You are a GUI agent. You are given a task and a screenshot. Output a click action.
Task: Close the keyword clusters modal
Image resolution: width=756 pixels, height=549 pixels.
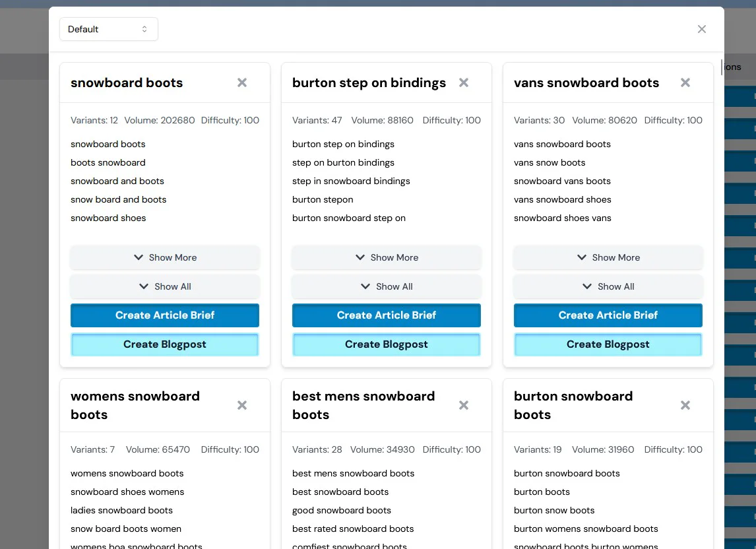tap(702, 29)
